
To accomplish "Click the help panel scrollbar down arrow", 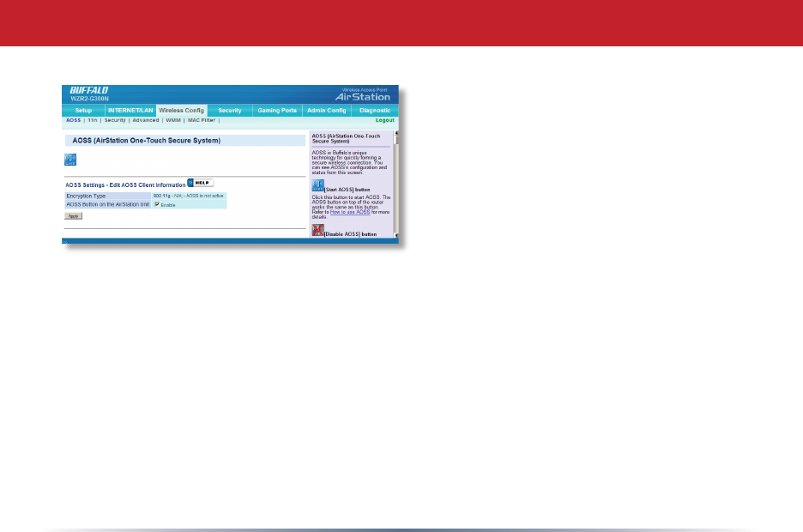I will pyautogui.click(x=395, y=235).
